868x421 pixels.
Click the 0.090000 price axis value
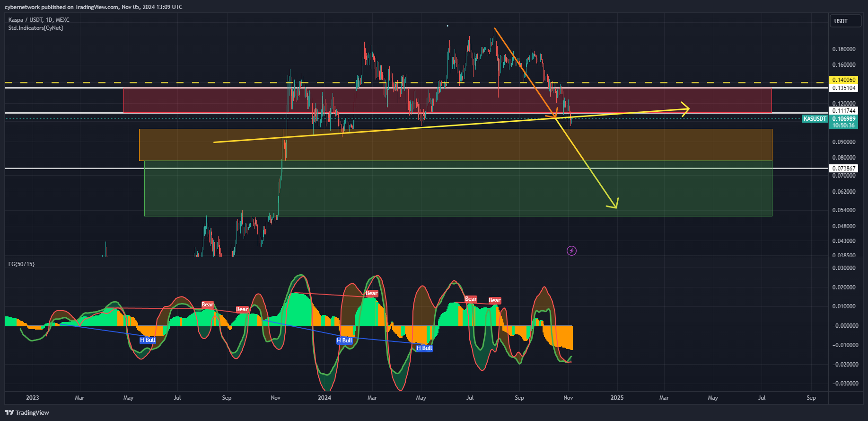844,142
